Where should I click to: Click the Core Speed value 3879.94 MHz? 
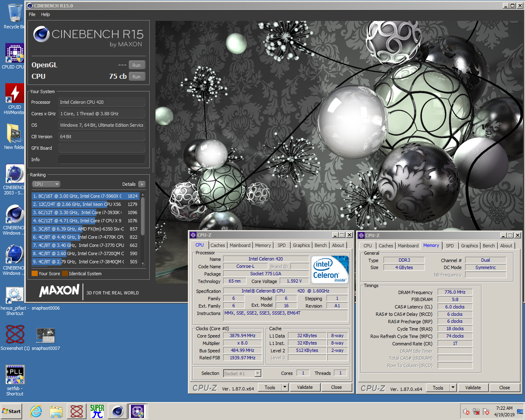pos(242,336)
